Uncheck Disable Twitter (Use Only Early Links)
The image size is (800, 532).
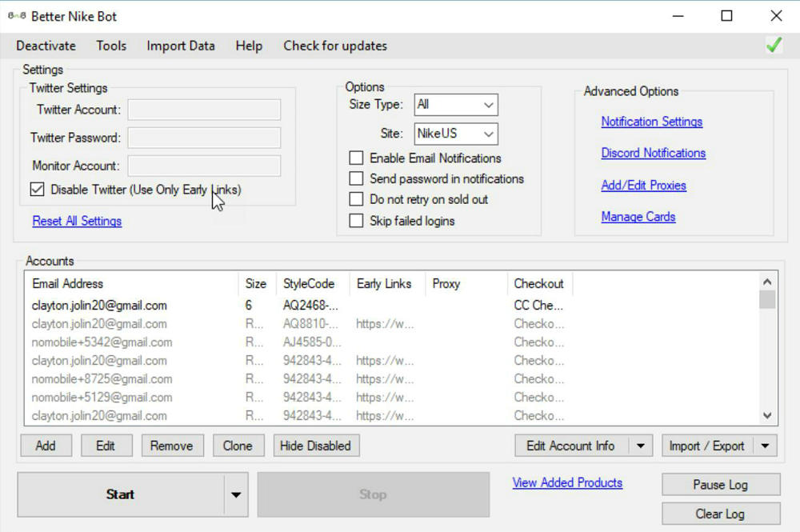click(38, 190)
